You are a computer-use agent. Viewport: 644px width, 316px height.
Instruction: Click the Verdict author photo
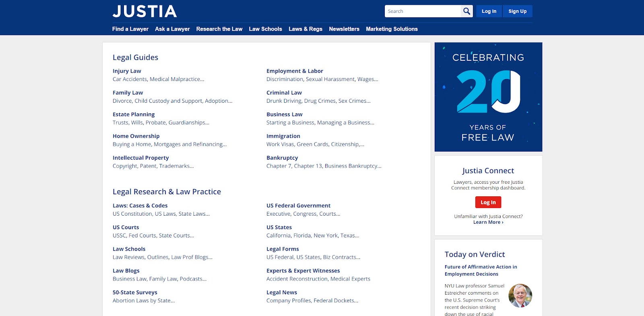pyautogui.click(x=520, y=295)
